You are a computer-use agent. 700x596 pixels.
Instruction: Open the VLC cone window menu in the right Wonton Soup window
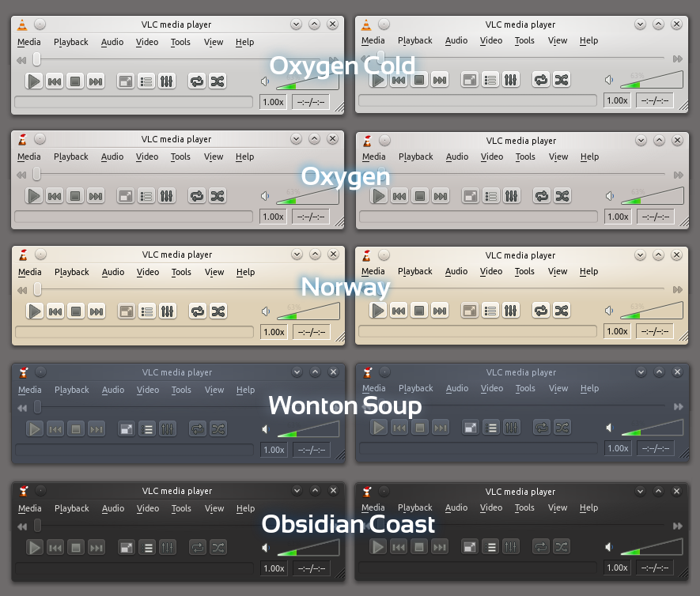pyautogui.click(x=368, y=372)
